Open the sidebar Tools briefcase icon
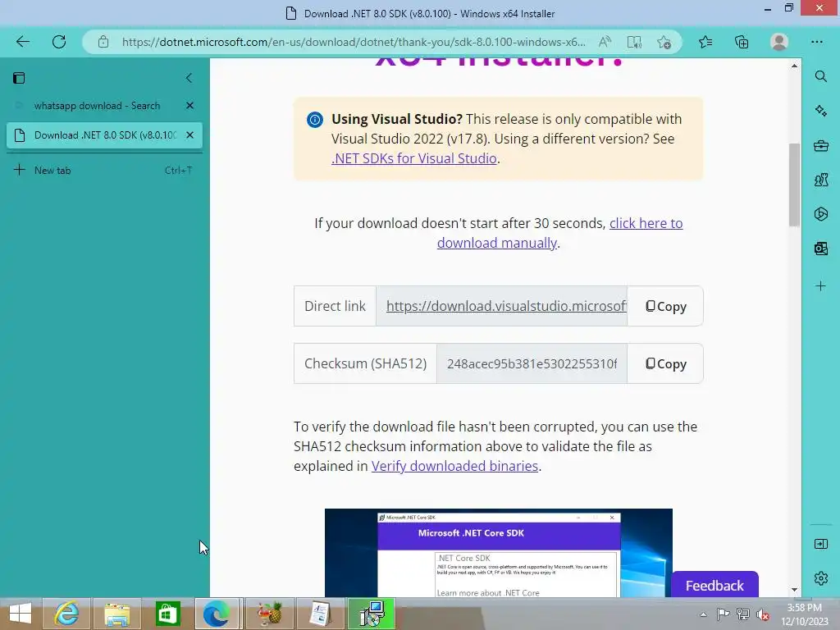 [820, 145]
